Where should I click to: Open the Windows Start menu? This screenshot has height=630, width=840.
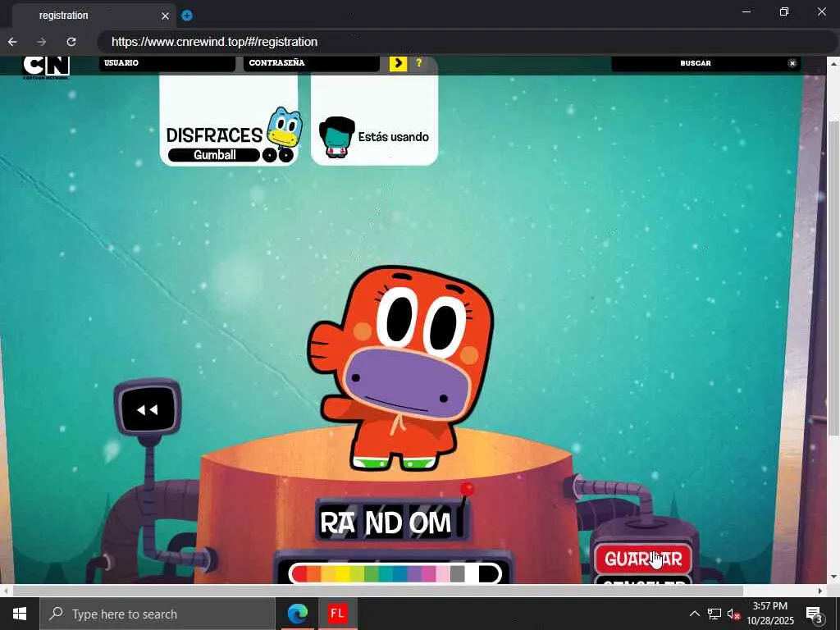(x=20, y=614)
